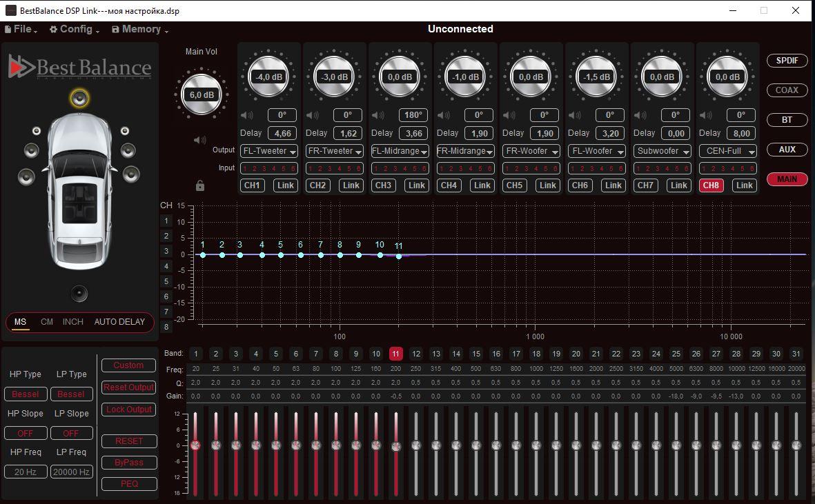Select the highlighted center speaker above car
The height and width of the screenshot is (504, 815).
(79, 98)
